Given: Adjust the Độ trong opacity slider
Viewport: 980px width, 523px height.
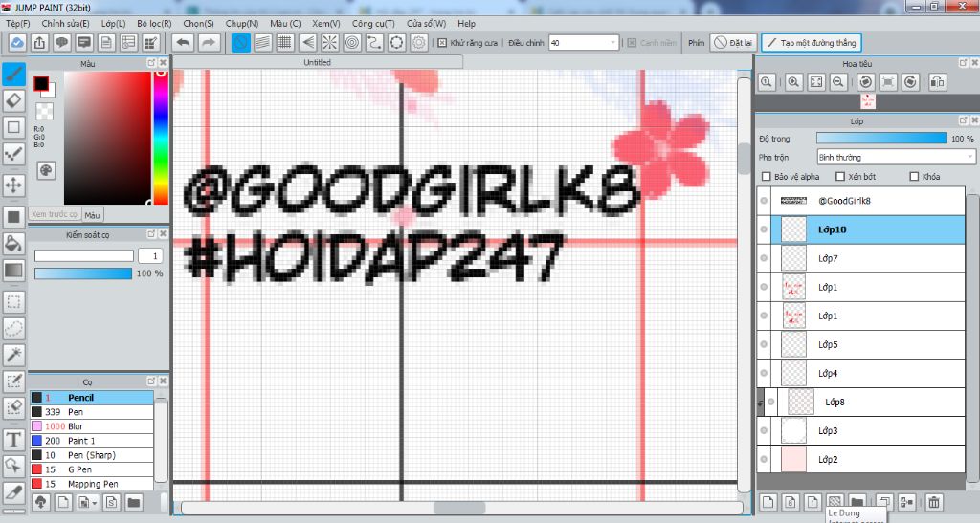Looking at the screenshot, I should [x=881, y=139].
